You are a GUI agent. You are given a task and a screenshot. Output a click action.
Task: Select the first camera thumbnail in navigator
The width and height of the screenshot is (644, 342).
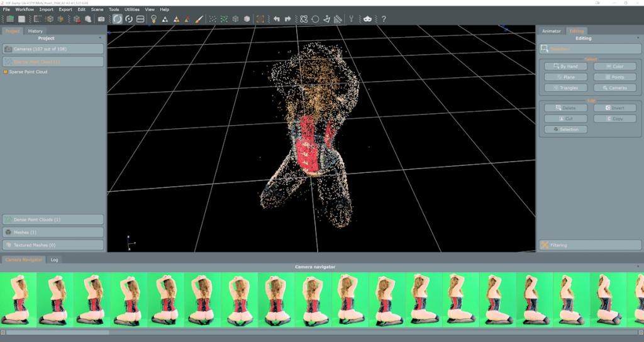click(x=18, y=299)
